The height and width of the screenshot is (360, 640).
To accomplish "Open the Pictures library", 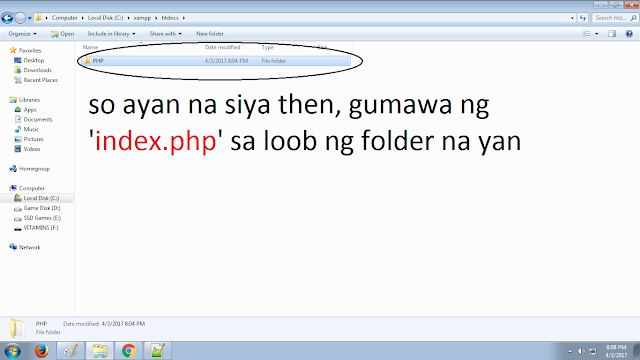I will click(x=33, y=139).
